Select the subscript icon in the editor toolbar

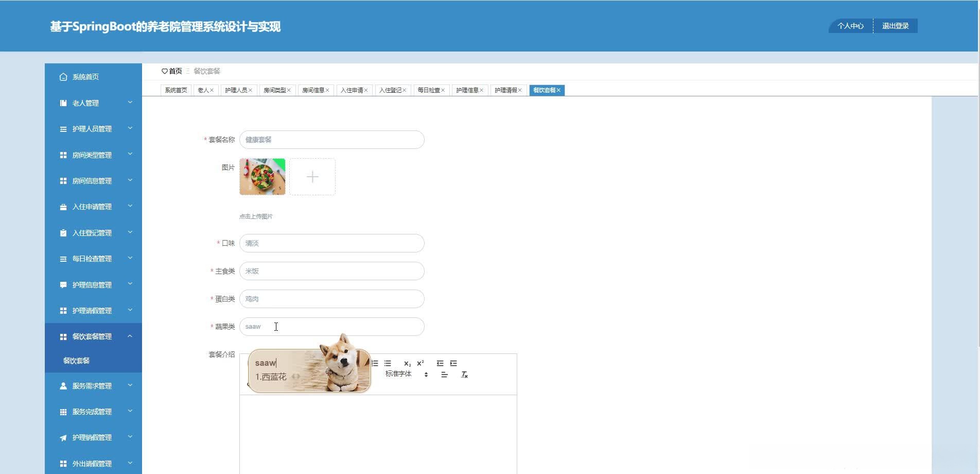point(408,363)
